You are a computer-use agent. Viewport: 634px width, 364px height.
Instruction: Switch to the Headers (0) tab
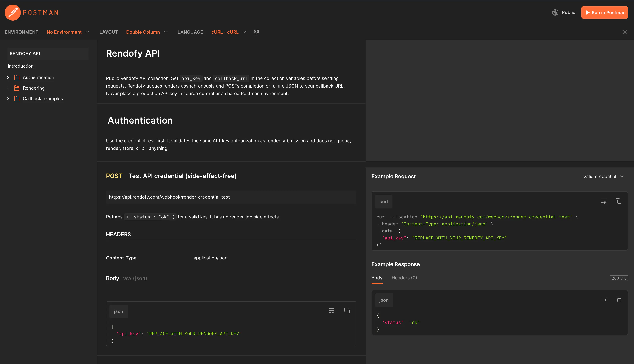point(404,278)
